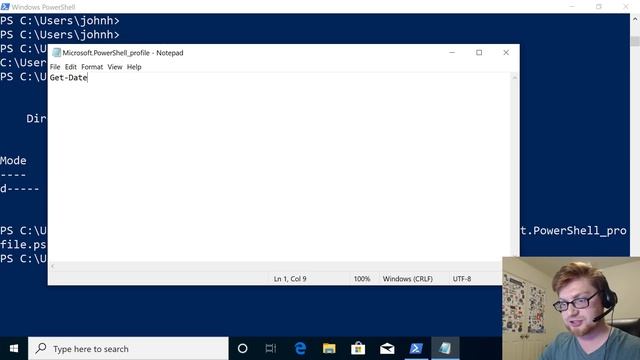Click the Ln 1, Col 9 status entry
The image size is (640, 360).
coord(290,279)
